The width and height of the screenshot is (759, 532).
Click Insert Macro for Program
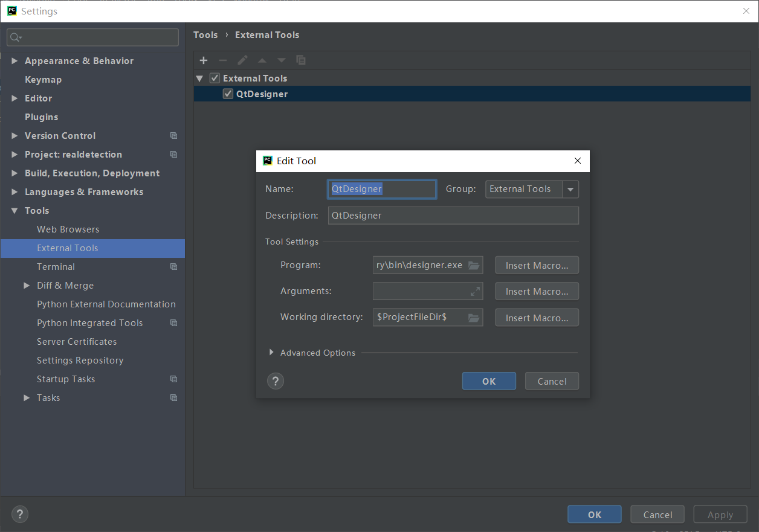[537, 265]
